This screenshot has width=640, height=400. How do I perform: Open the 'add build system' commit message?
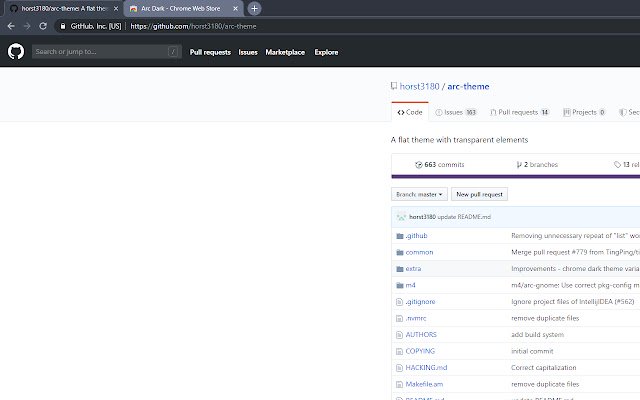tap(538, 334)
